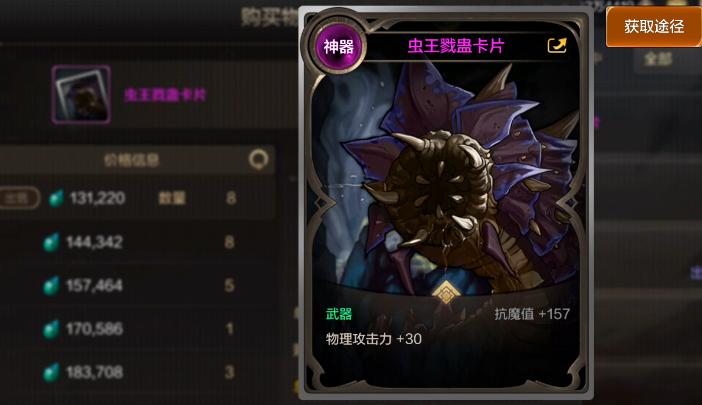
Task: Select the 144,342 price listing
Action: pyautogui.click(x=138, y=242)
